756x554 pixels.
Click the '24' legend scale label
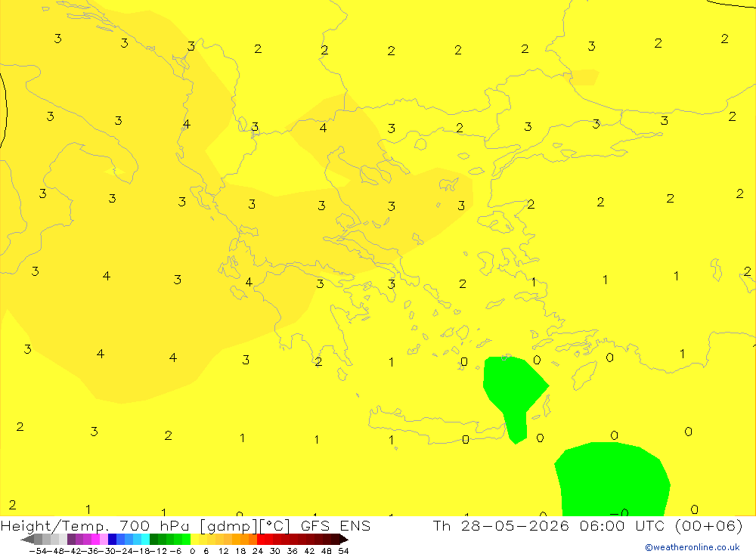pyautogui.click(x=258, y=551)
